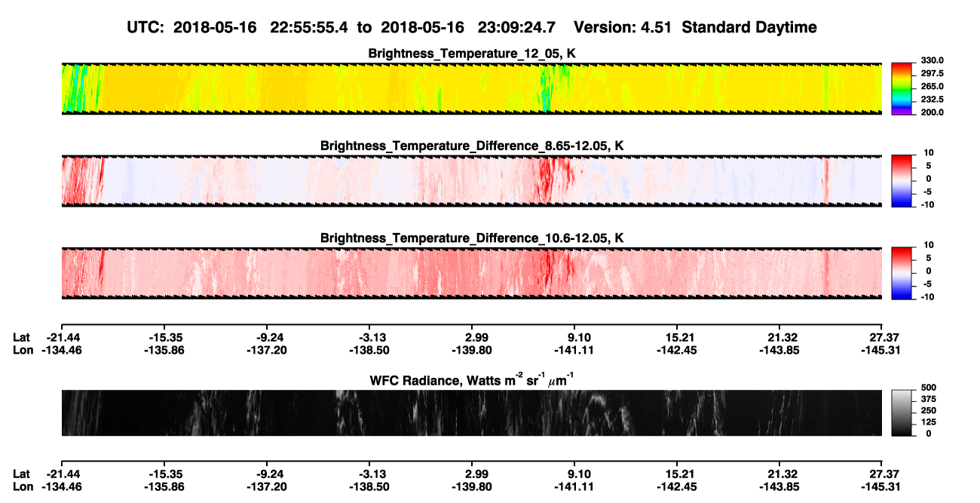The width and height of the screenshot is (980, 503).
Task: Click the WFC Radiance panel title
Action: tap(471, 379)
